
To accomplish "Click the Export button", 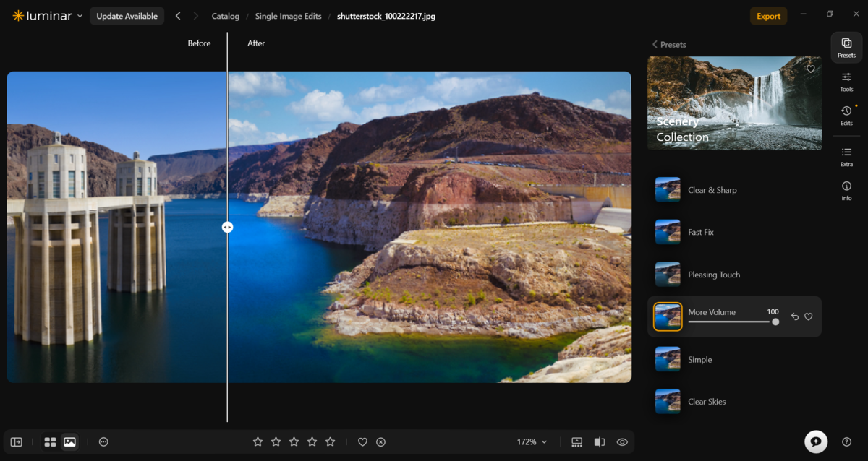I will click(x=768, y=16).
